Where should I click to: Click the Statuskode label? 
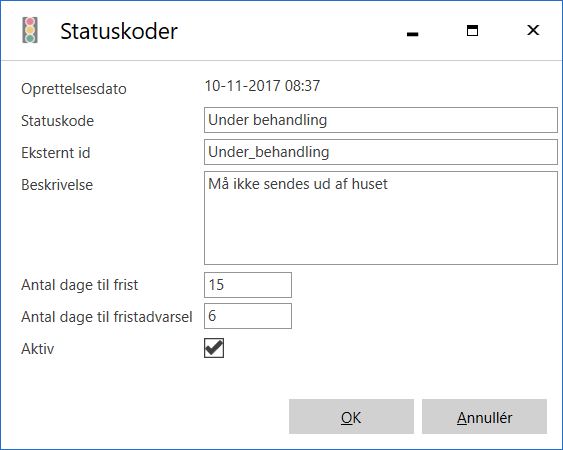57,121
